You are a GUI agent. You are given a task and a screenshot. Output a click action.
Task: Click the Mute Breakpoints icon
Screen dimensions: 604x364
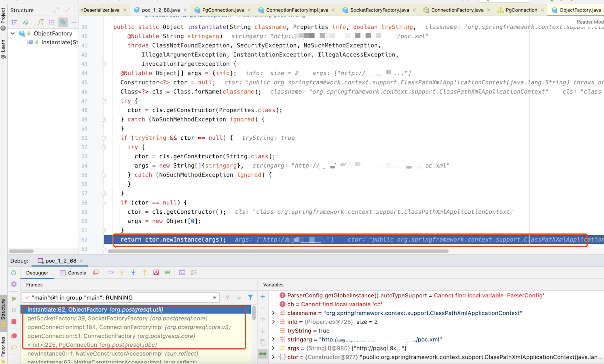click(14, 347)
